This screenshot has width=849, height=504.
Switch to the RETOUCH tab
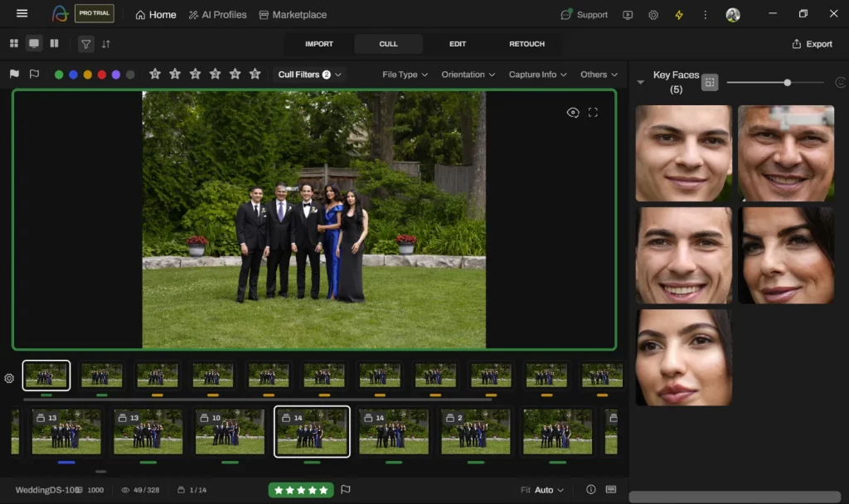(x=526, y=44)
